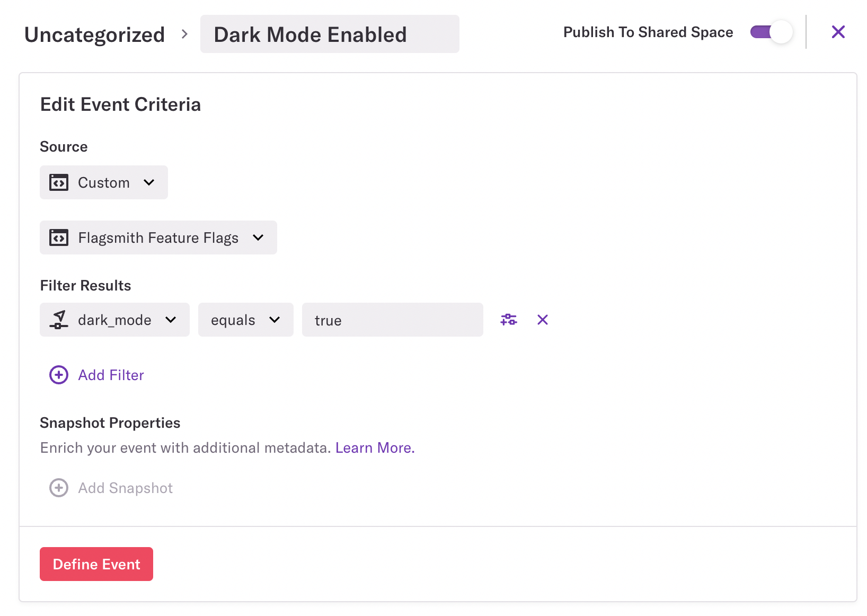Open the Learn More link
The height and width of the screenshot is (616, 867).
(375, 448)
